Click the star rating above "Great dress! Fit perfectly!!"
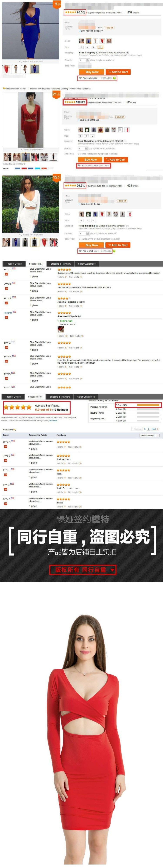Image resolution: width=163 pixels, height=868 pixels. point(64,313)
